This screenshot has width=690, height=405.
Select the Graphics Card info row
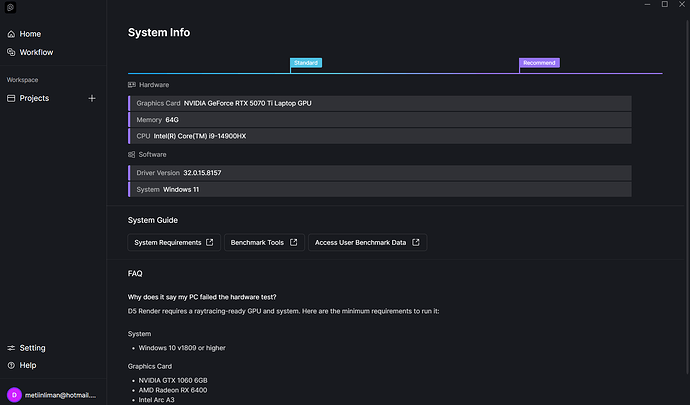[380, 103]
